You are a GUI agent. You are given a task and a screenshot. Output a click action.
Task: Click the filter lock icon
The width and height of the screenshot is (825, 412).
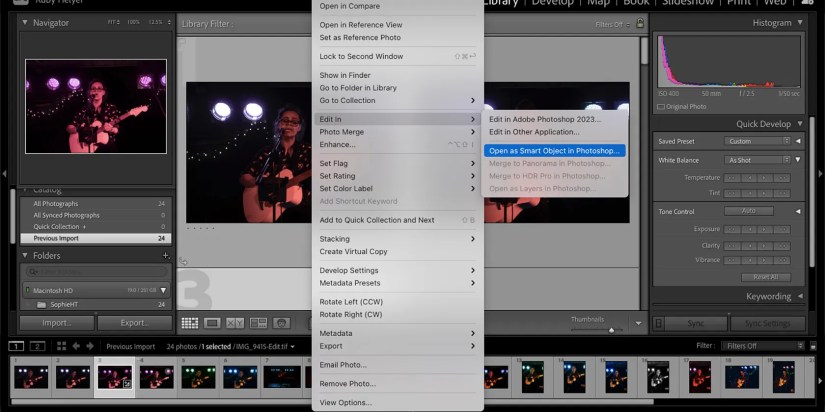(x=640, y=23)
